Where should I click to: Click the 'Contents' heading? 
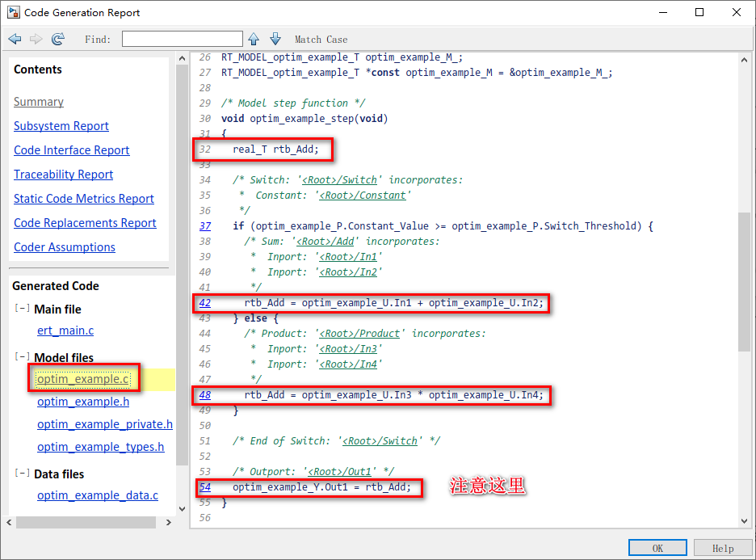coord(38,69)
